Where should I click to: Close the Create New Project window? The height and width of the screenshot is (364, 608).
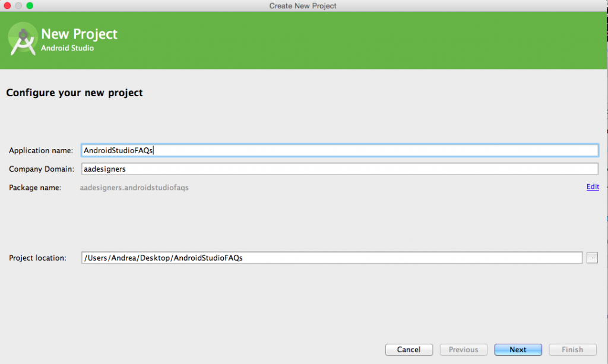[7, 6]
